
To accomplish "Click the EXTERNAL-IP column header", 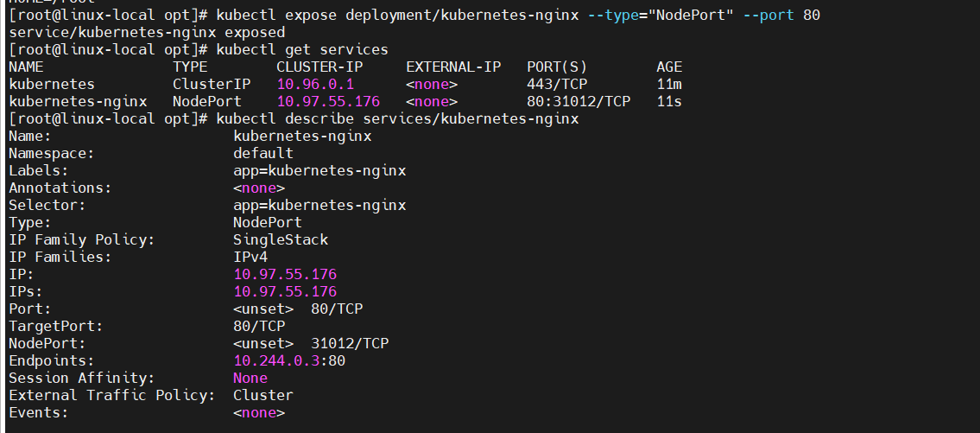I will (453, 67).
